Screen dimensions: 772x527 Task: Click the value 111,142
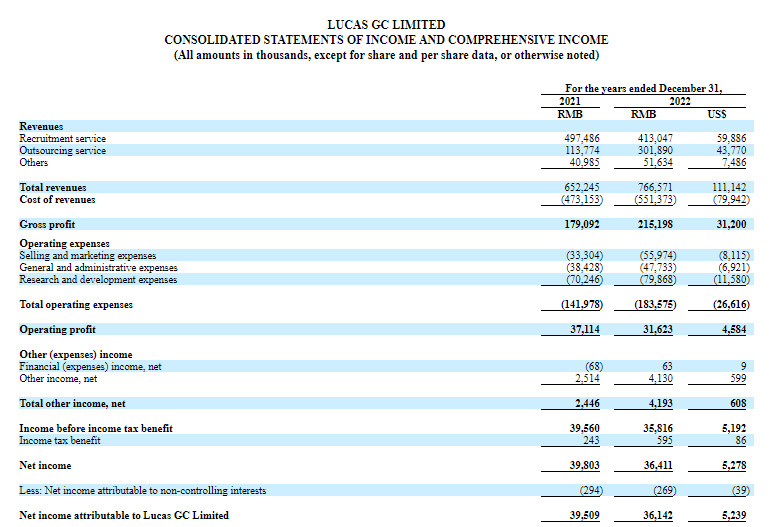point(729,188)
